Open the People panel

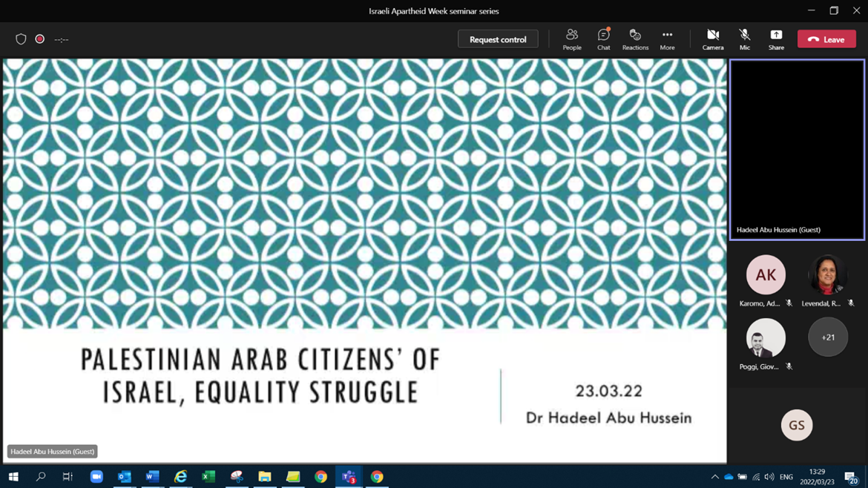coord(572,39)
